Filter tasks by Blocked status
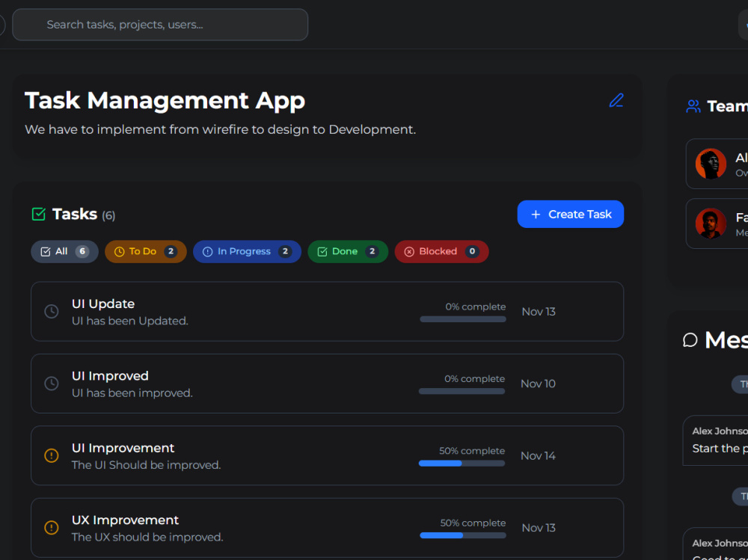 [x=442, y=251]
